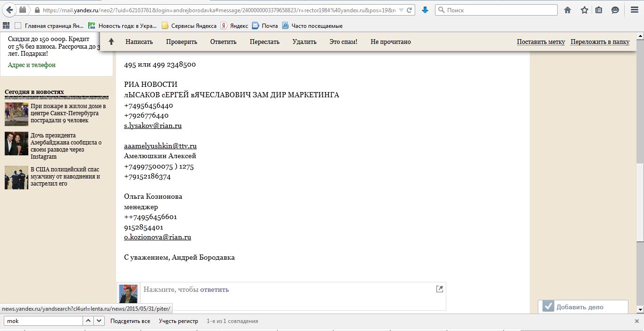The image size is (644, 331).
Task: Check the 'Добавить дело' checkbox
Action: click(x=548, y=306)
